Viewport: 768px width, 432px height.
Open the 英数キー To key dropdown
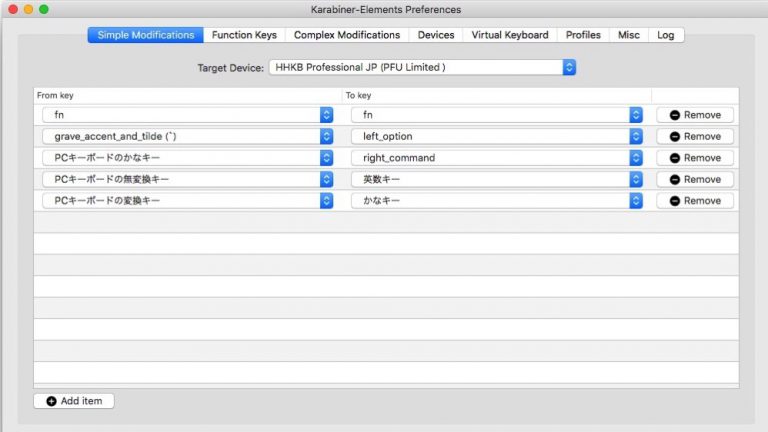pos(497,179)
